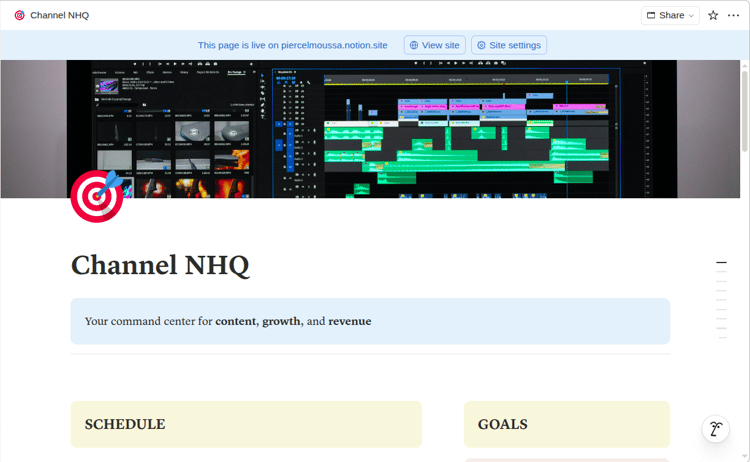This screenshot has width=750, height=462.
Task: Click the Channel NHQ page title
Action: click(x=160, y=265)
